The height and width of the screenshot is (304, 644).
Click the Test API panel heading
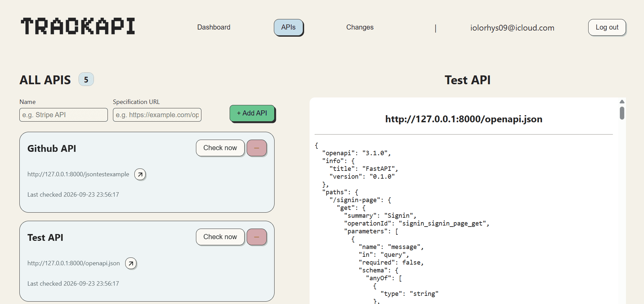[x=467, y=80]
